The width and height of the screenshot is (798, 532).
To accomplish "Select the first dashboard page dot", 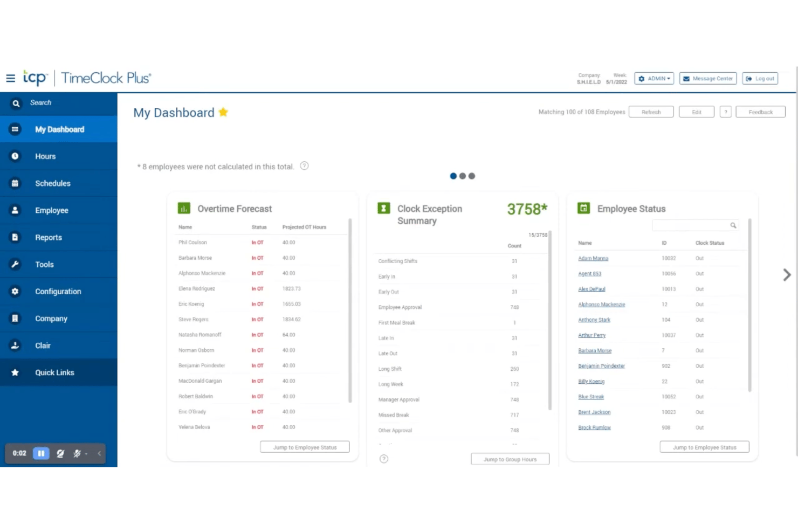I will coord(453,176).
